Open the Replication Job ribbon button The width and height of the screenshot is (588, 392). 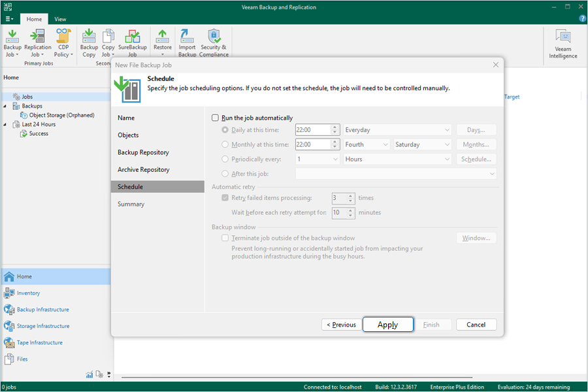[x=37, y=43]
